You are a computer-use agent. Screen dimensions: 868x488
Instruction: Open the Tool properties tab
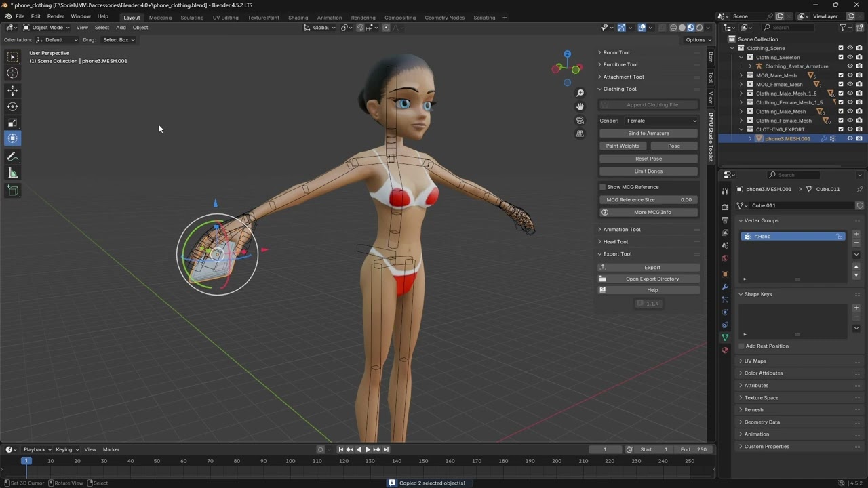(725, 191)
